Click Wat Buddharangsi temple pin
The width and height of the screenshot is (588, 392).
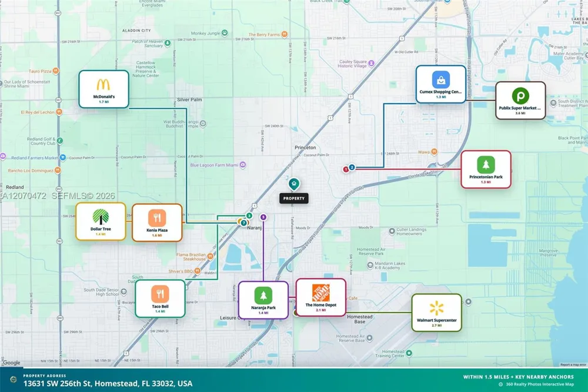[x=203, y=124]
